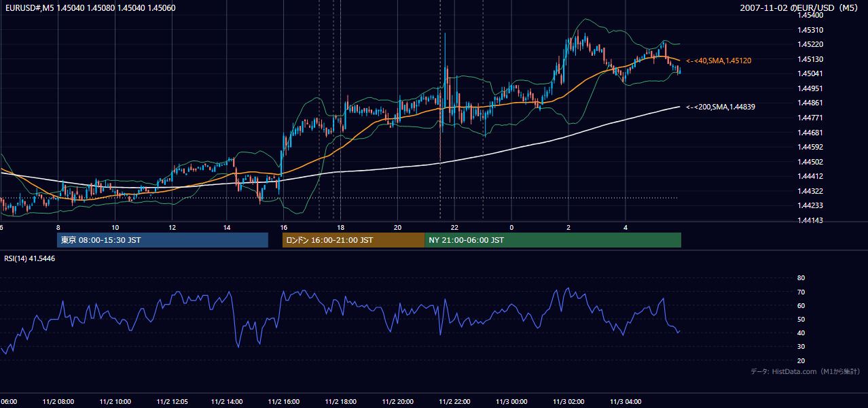868x408 pixels.
Task: Click the 11/2 14:00 time label
Action: [x=227, y=402]
